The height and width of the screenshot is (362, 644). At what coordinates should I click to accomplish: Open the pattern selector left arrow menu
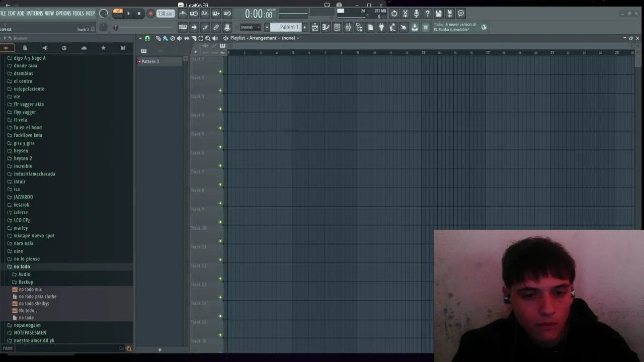(267, 27)
